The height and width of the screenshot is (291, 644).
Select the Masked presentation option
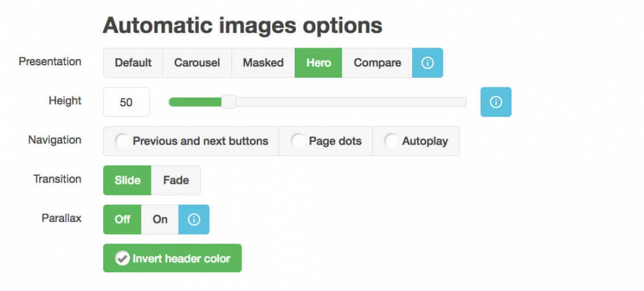263,63
